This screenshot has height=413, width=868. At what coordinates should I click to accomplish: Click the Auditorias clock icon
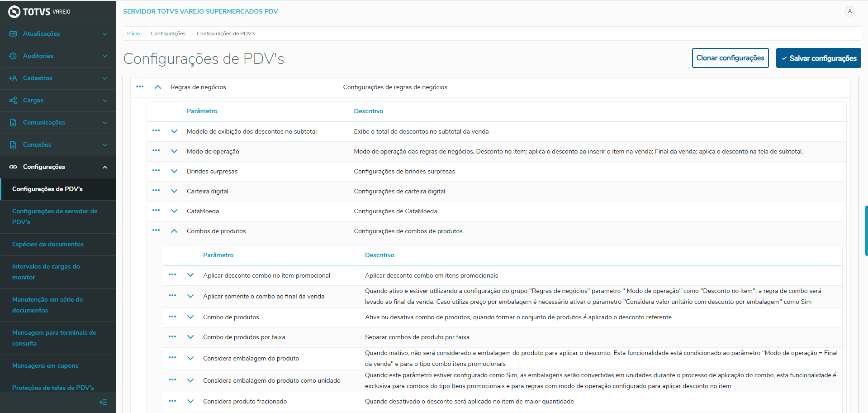pyautogui.click(x=13, y=56)
